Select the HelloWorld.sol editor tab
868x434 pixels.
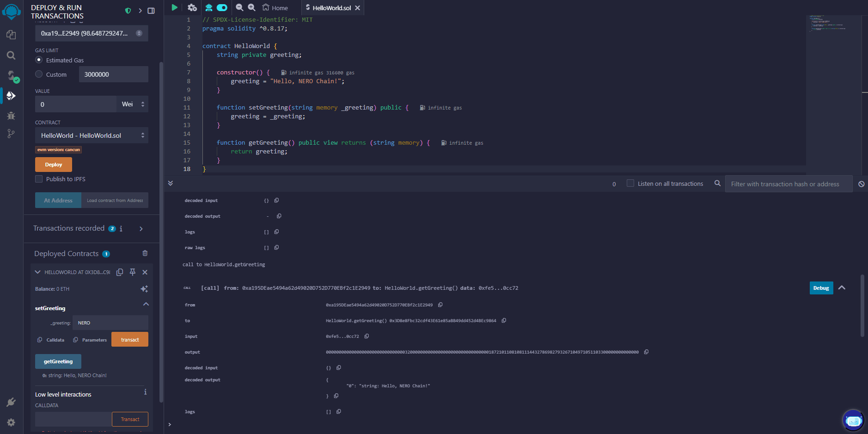(x=331, y=8)
